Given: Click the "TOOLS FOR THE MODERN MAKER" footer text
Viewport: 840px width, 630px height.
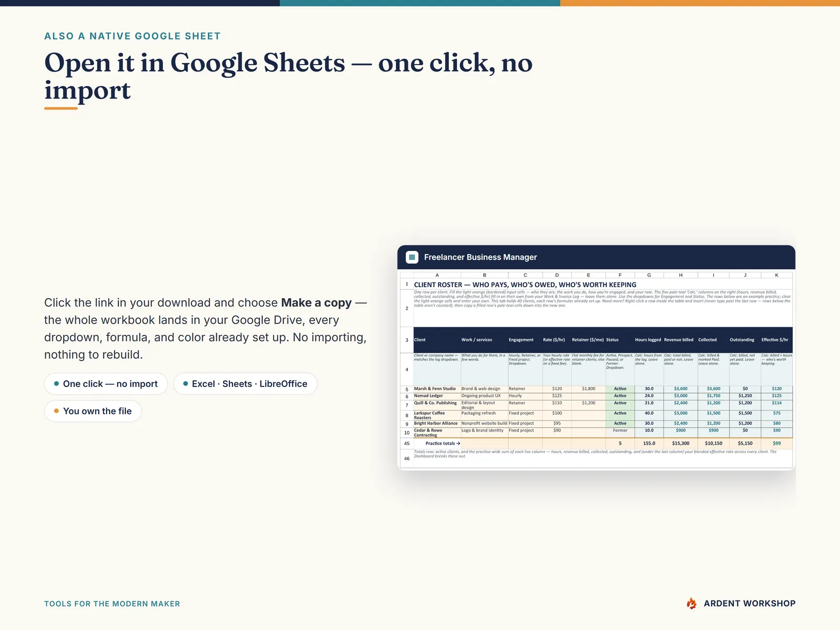Looking at the screenshot, I should click(112, 604).
